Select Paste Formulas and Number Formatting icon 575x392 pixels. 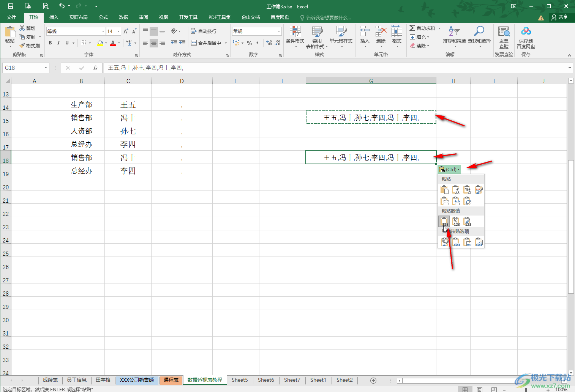(x=468, y=190)
